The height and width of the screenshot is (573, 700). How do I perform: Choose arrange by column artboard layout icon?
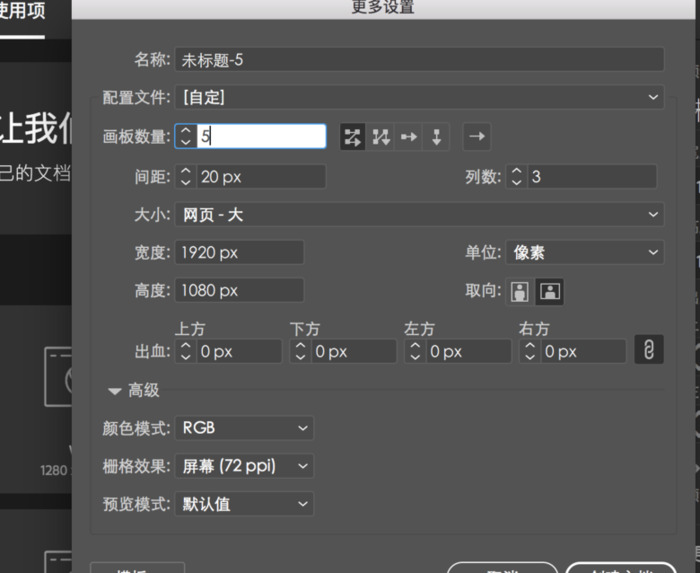tap(436, 137)
